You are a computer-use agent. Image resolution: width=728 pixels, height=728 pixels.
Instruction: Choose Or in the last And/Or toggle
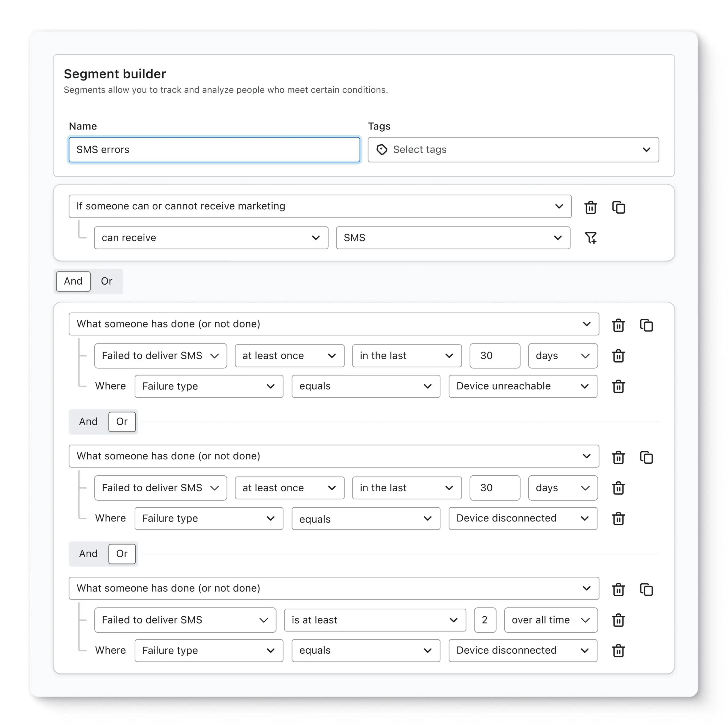coord(122,553)
